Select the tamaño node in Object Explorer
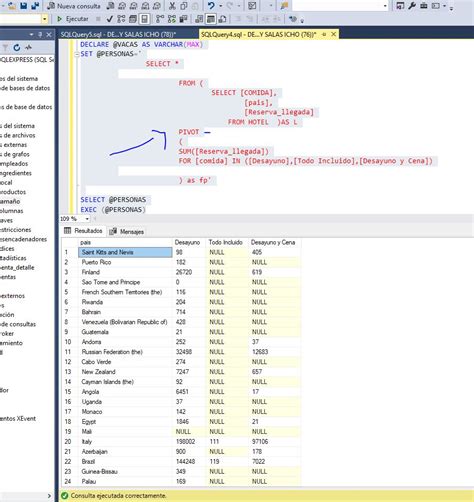 10,201
